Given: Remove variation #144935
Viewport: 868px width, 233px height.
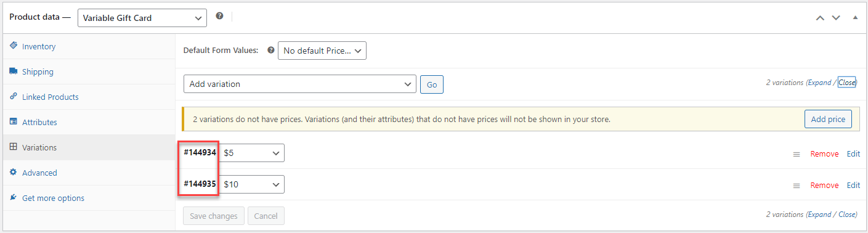Looking at the screenshot, I should (824, 185).
